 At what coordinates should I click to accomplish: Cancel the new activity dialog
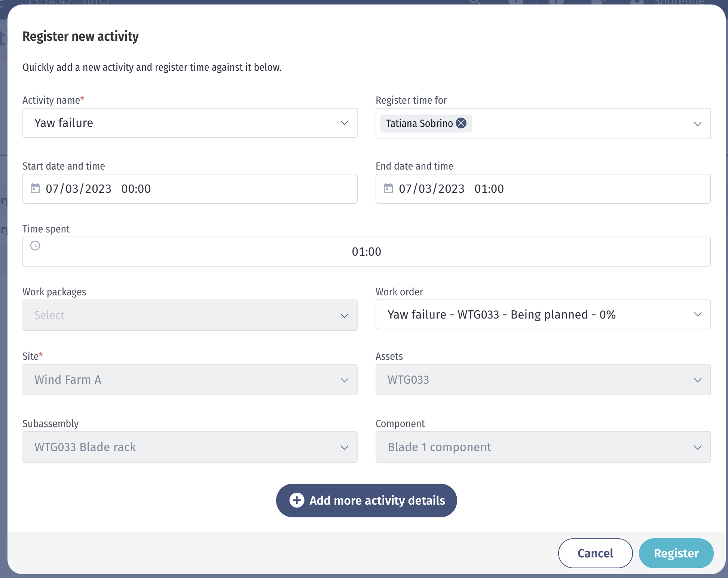coord(595,553)
